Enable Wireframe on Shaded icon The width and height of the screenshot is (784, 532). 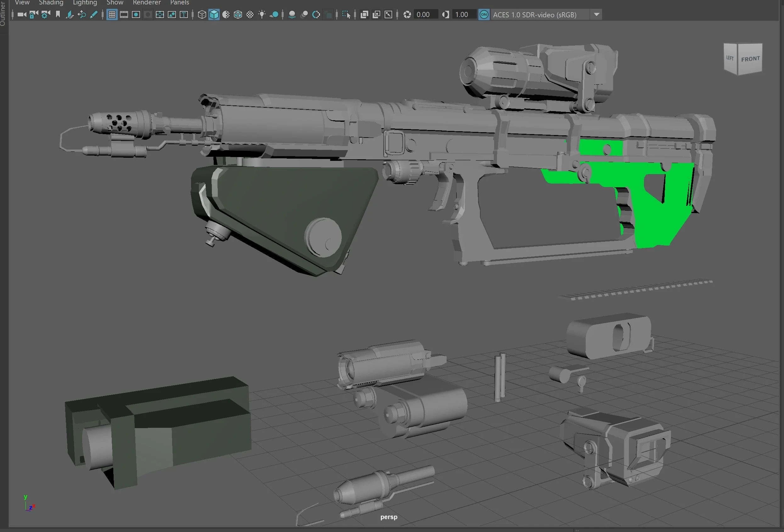(238, 14)
